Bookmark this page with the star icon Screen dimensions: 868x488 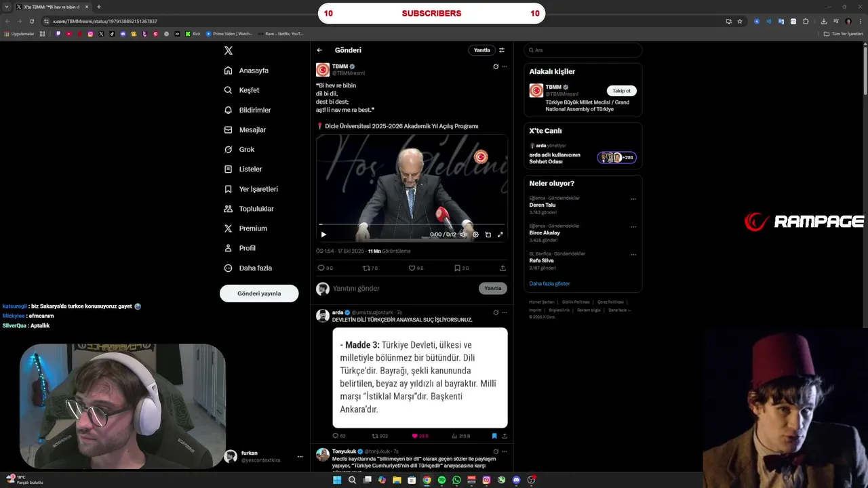point(740,21)
